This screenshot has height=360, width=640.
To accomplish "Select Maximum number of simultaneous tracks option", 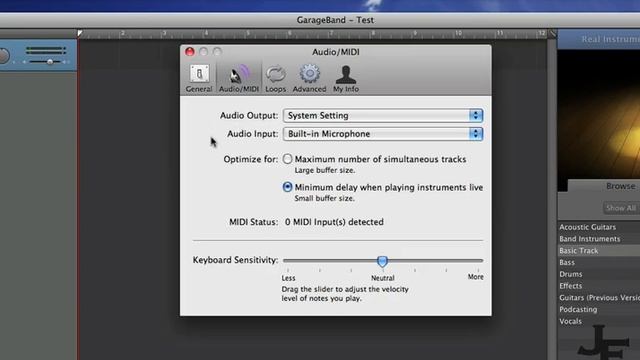I will tap(287, 159).
